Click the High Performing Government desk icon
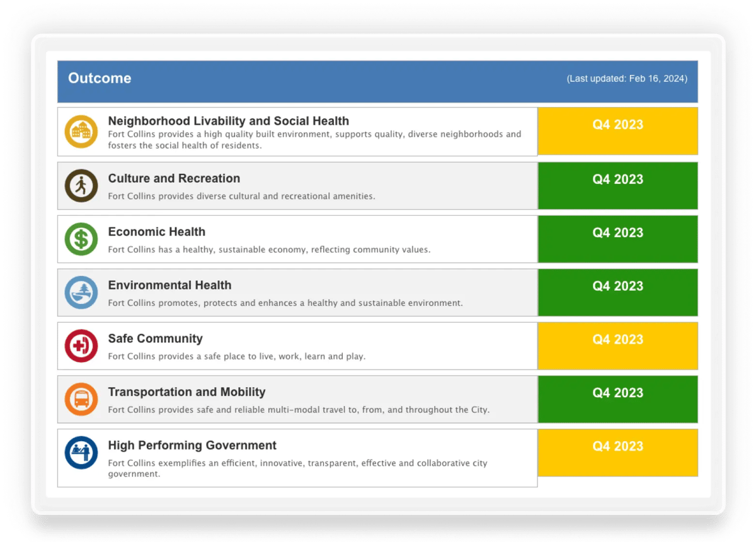Image resolution: width=756 pixels, height=542 pixels. [81, 453]
